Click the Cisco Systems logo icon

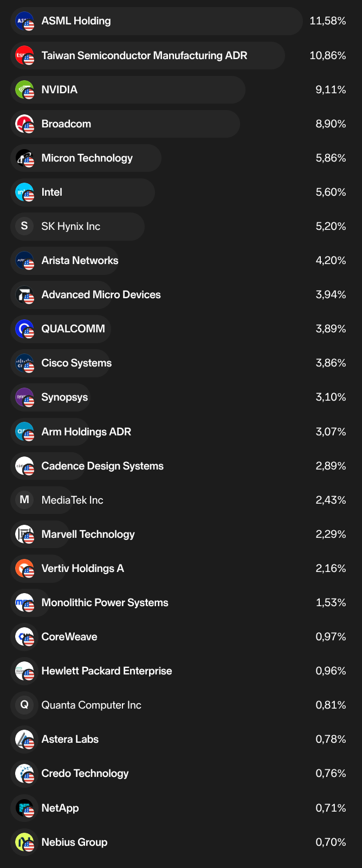coord(24,363)
